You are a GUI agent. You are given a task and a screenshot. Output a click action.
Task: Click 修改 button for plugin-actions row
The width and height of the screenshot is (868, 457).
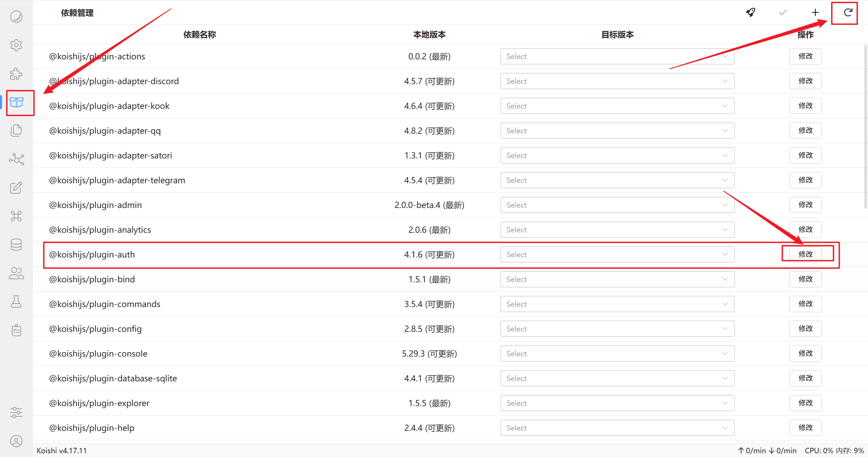(x=805, y=56)
